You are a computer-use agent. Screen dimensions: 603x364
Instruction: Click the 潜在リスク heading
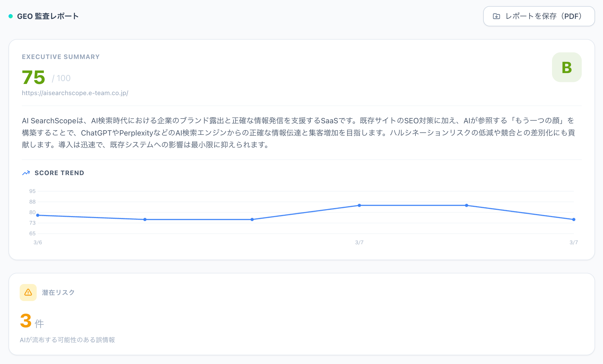pos(58,293)
